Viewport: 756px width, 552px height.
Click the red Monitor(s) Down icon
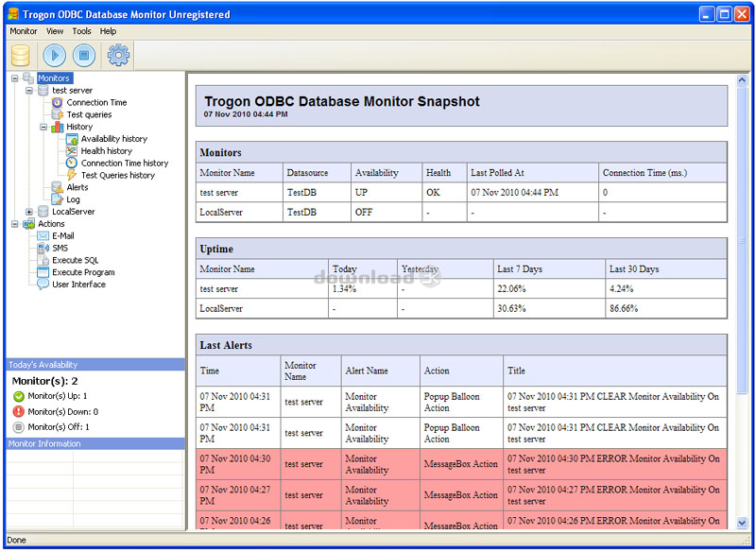click(x=18, y=412)
